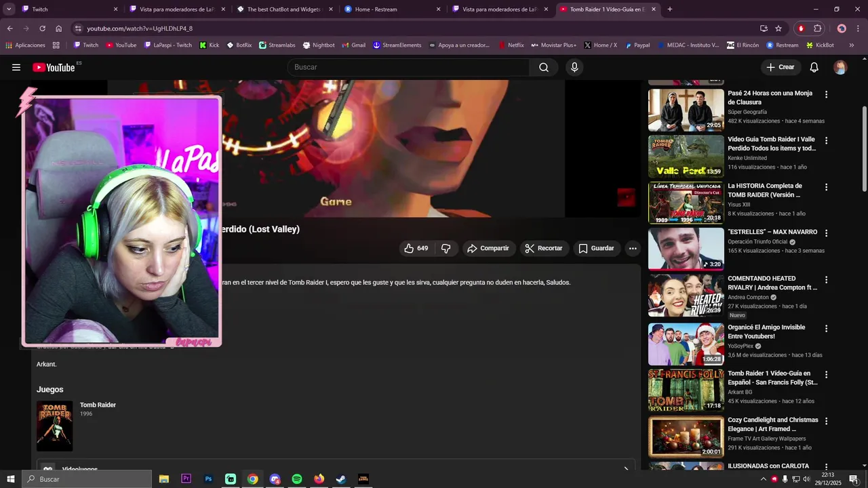Click the browser home icon
Viewport: 868px width, 488px height.
[x=59, y=28]
